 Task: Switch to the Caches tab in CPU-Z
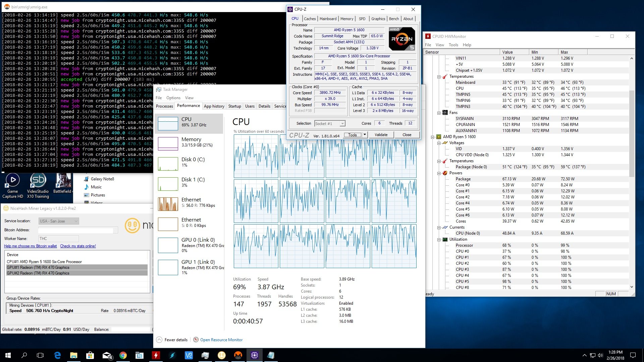pyautogui.click(x=310, y=19)
